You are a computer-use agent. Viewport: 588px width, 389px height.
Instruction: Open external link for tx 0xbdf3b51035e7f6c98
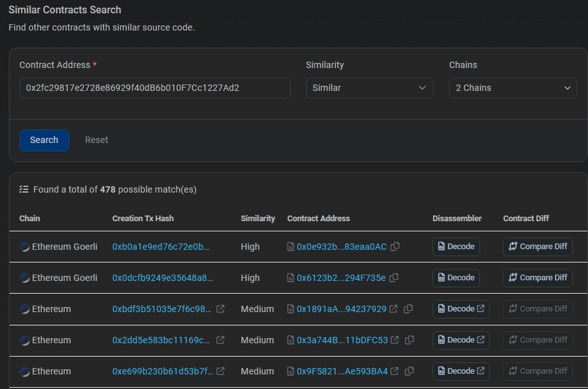220,309
